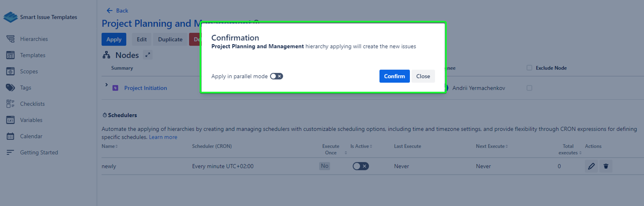644x206 pixels.
Task: Expand the Nodes panel to fullscreen
Action: pyautogui.click(x=148, y=55)
